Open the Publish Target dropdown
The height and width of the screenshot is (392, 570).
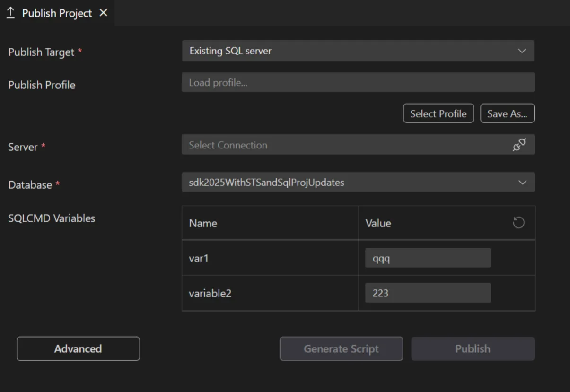[358, 51]
